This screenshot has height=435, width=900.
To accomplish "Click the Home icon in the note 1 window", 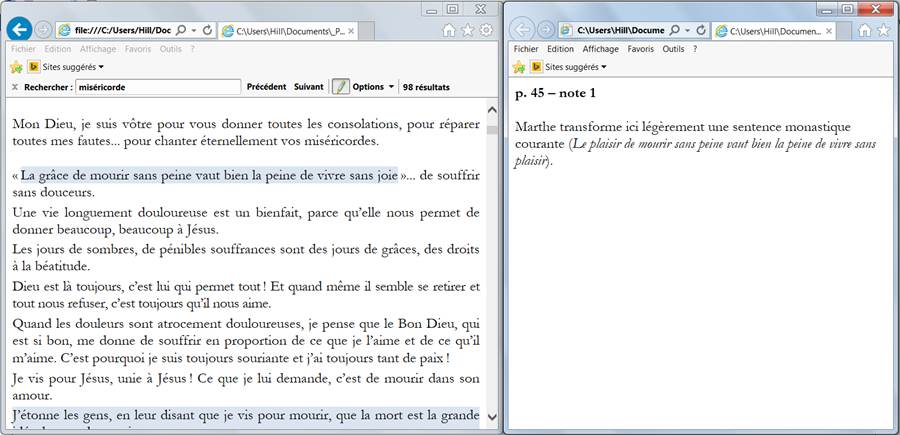I will click(x=866, y=30).
